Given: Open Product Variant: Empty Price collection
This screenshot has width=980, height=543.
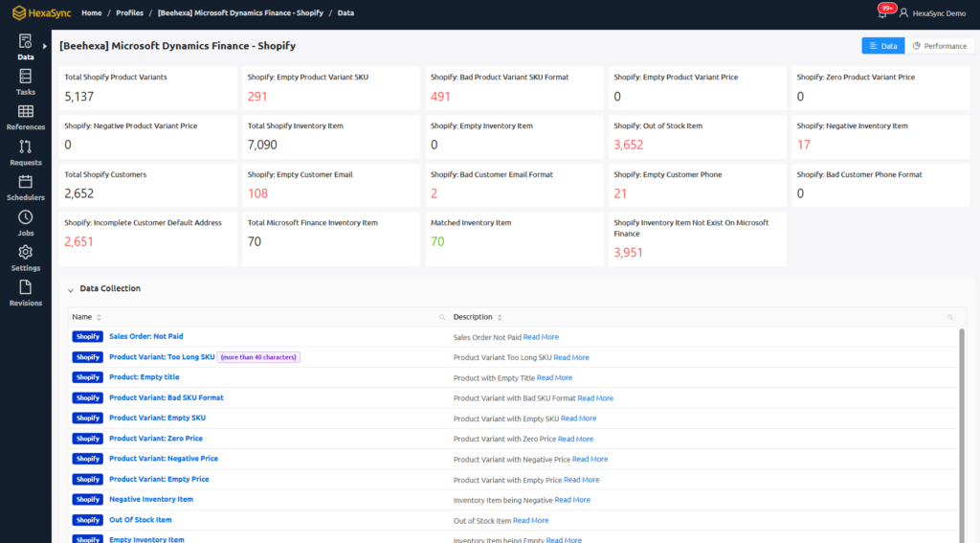Looking at the screenshot, I should [159, 479].
